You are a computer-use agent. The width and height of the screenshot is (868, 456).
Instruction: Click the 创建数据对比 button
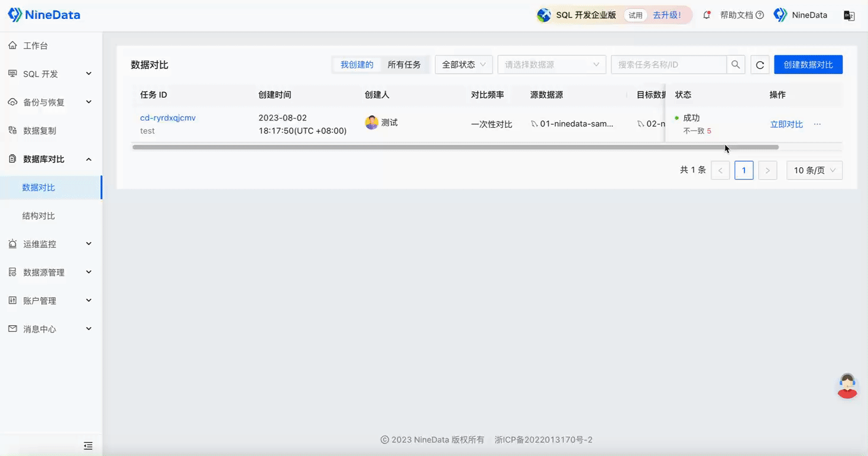[x=808, y=64]
